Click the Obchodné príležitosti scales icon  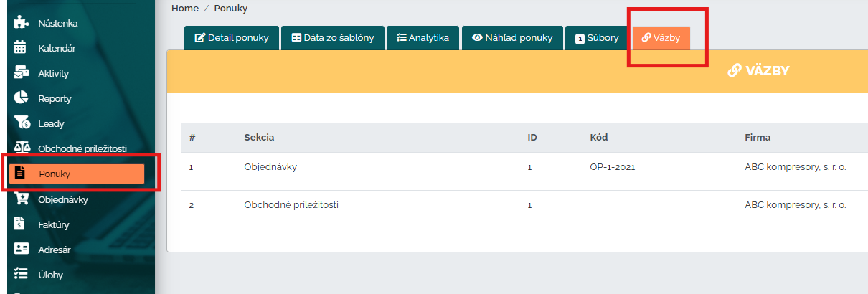(x=22, y=148)
